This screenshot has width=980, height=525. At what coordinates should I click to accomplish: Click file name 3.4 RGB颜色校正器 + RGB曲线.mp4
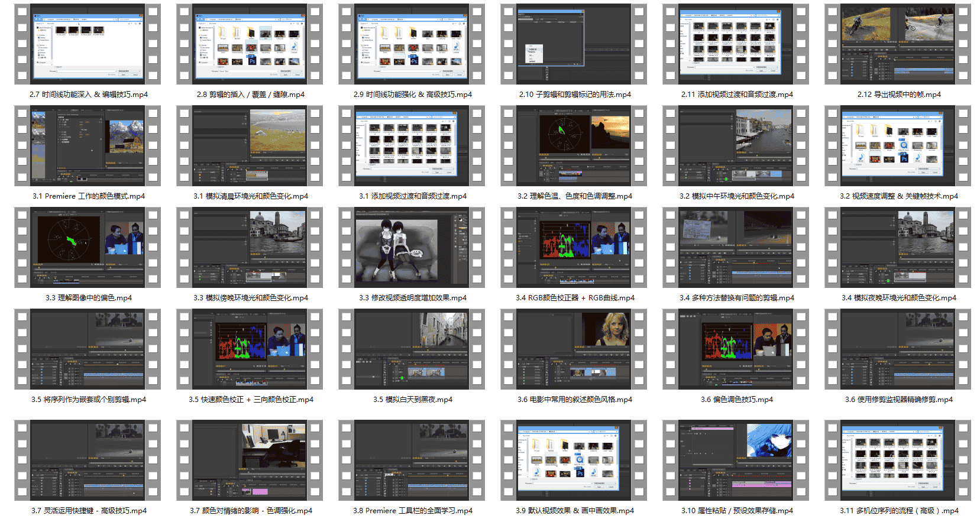(575, 298)
